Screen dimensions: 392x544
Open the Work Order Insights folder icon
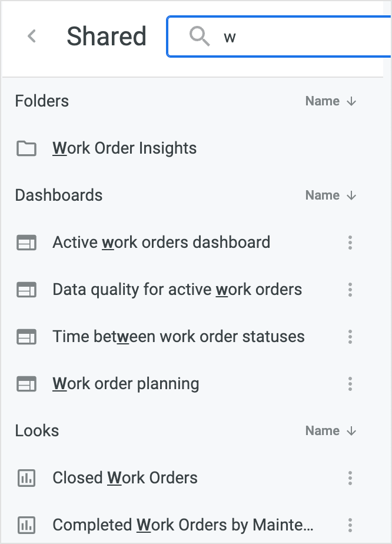(26, 148)
